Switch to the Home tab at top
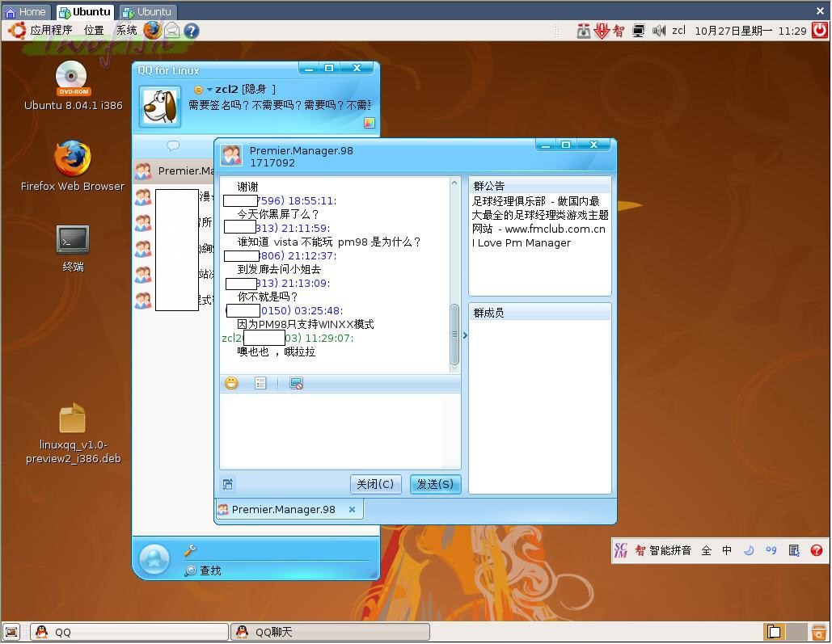Screen dimensions: 832x644 coord(26,11)
